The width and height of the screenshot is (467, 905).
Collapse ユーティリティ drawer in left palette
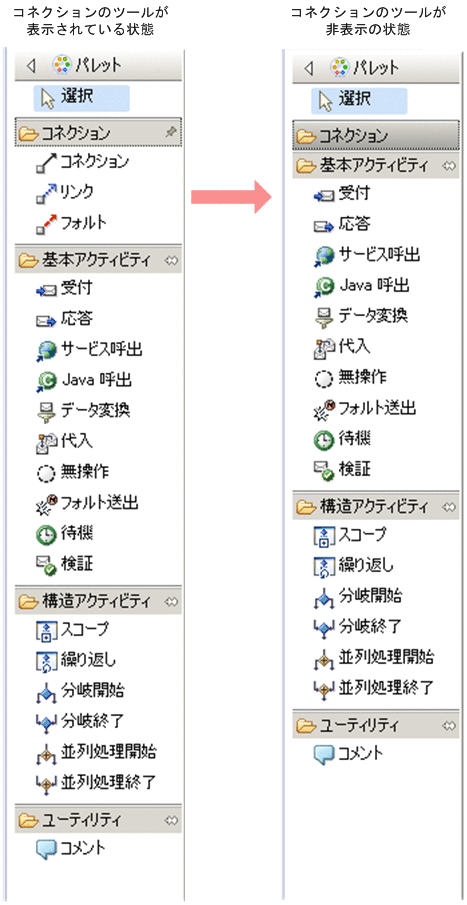pyautogui.click(x=99, y=820)
